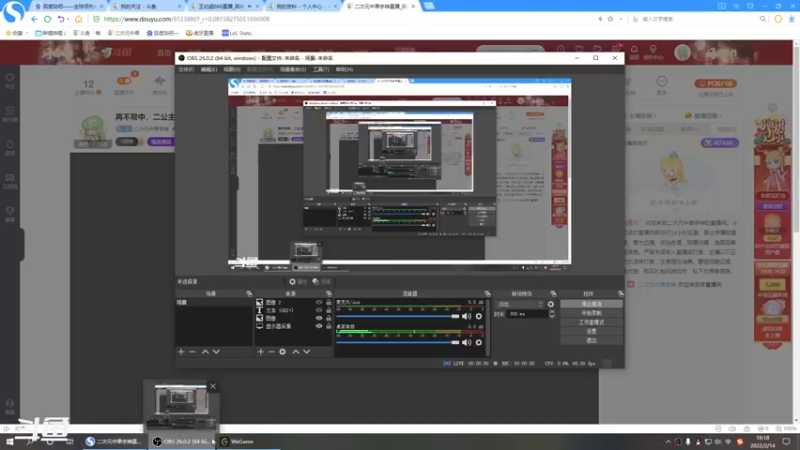Viewport: 800px width, 450px height.
Task: Open 麦克风/Aux audio settings gear
Action: 479,316
